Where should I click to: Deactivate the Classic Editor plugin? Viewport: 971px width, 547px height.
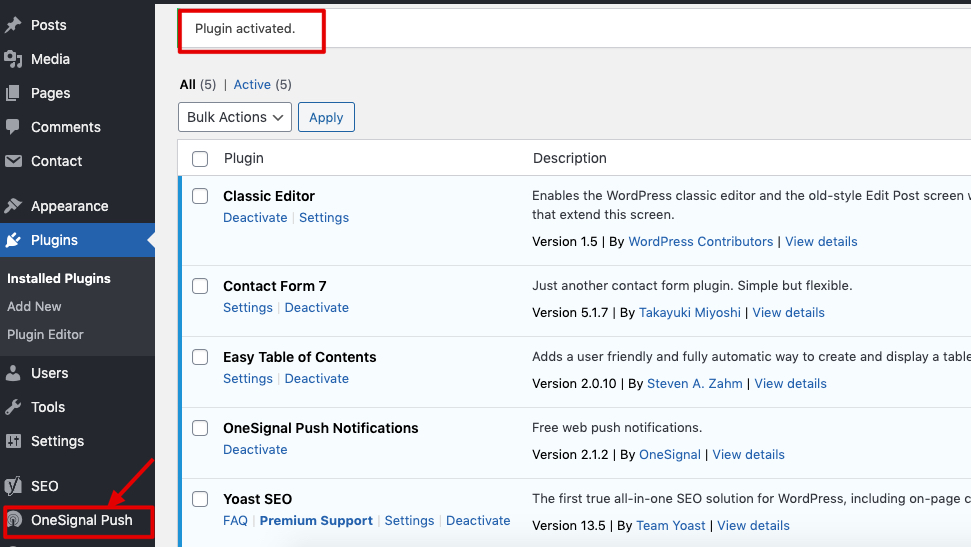[255, 217]
